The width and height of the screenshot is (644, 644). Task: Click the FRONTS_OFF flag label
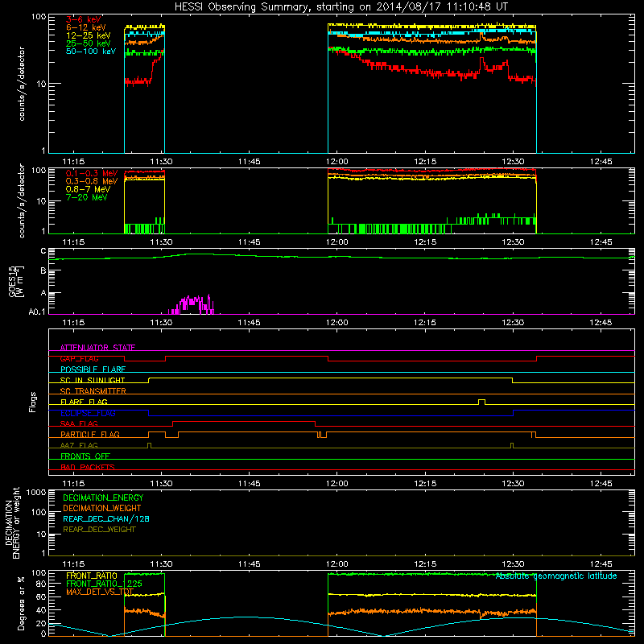pyautogui.click(x=85, y=456)
